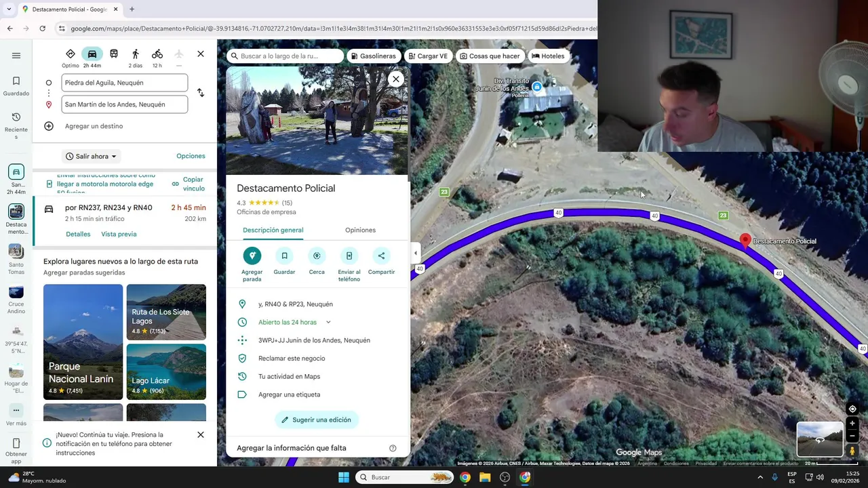The height and width of the screenshot is (488, 868).
Task: Open route Opciones link
Action: coord(191,156)
